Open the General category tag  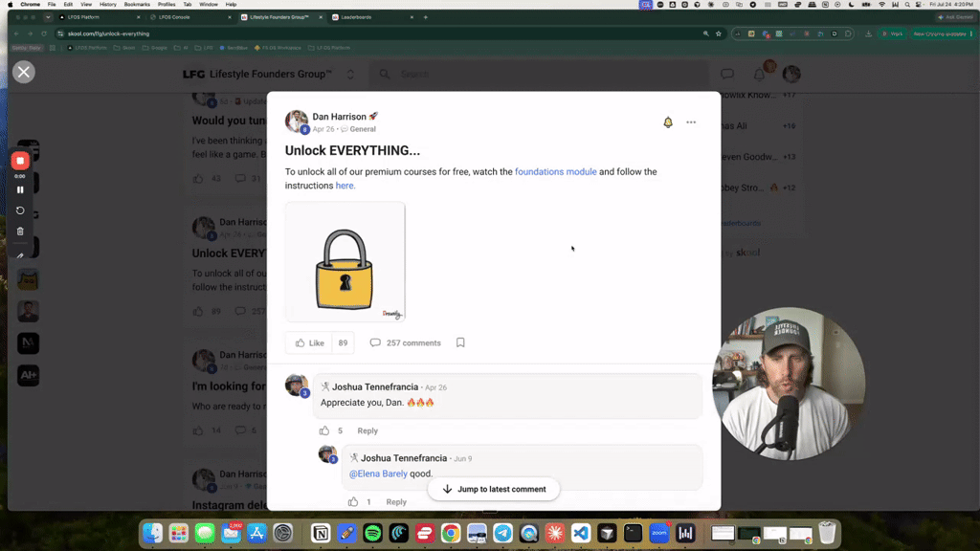click(363, 129)
